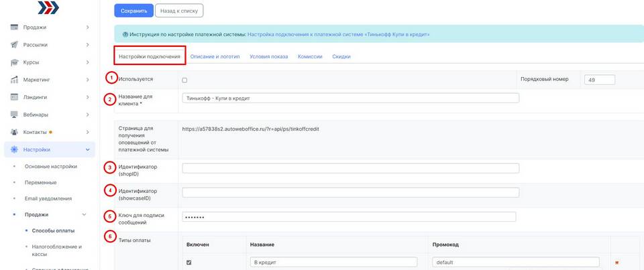Screen dimensions: 644x270
Task: Open the Тинькофф Купи в кредит instruction link
Action: point(338,35)
